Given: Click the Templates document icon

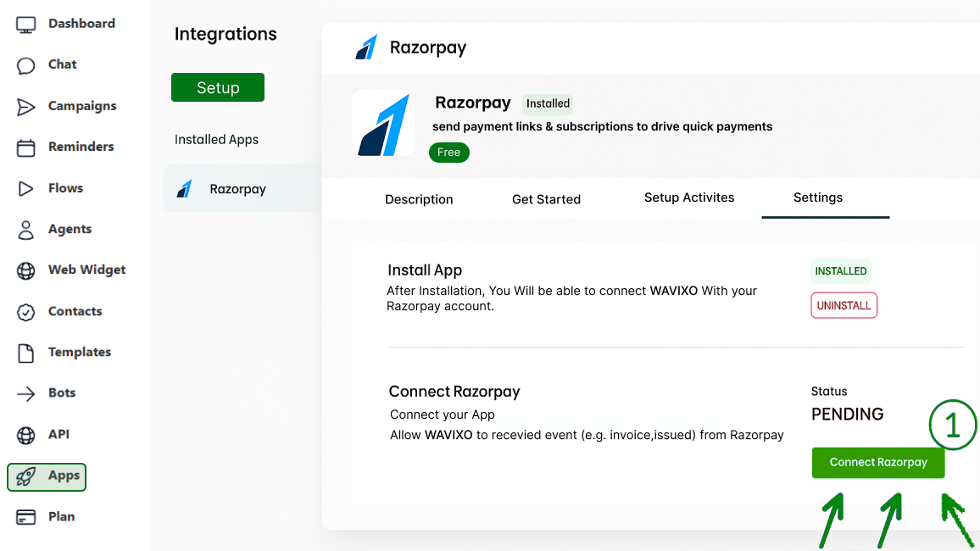Looking at the screenshot, I should [x=26, y=353].
